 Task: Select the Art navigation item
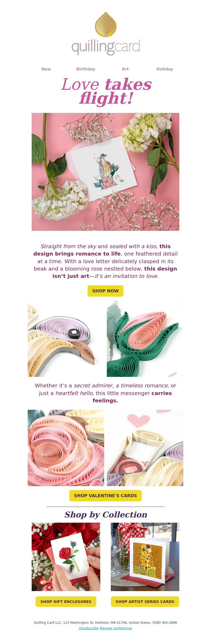pyautogui.click(x=125, y=69)
